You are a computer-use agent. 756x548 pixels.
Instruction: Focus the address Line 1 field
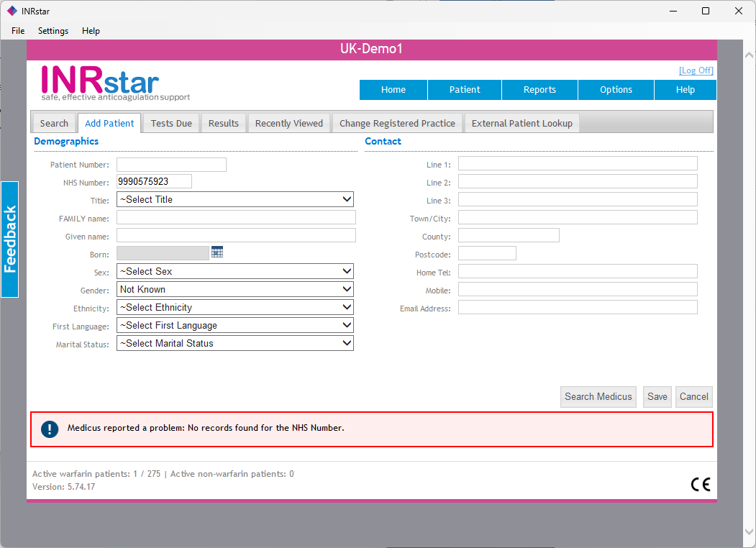pyautogui.click(x=578, y=163)
